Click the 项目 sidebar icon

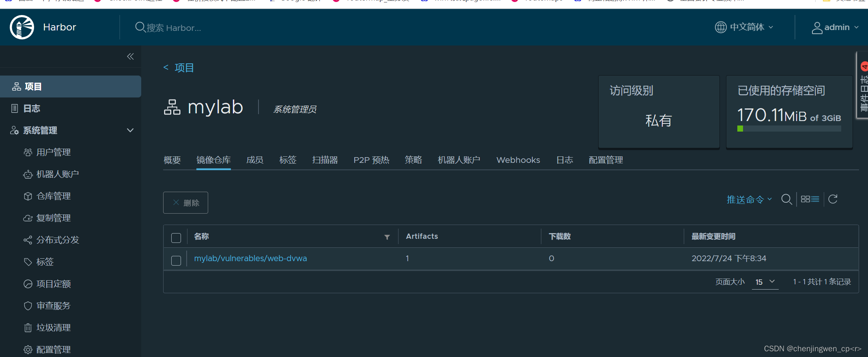17,87
